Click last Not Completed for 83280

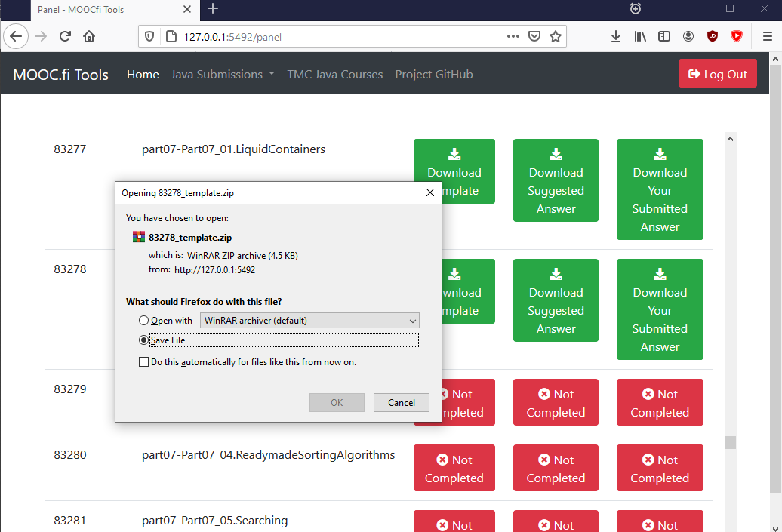pos(660,468)
